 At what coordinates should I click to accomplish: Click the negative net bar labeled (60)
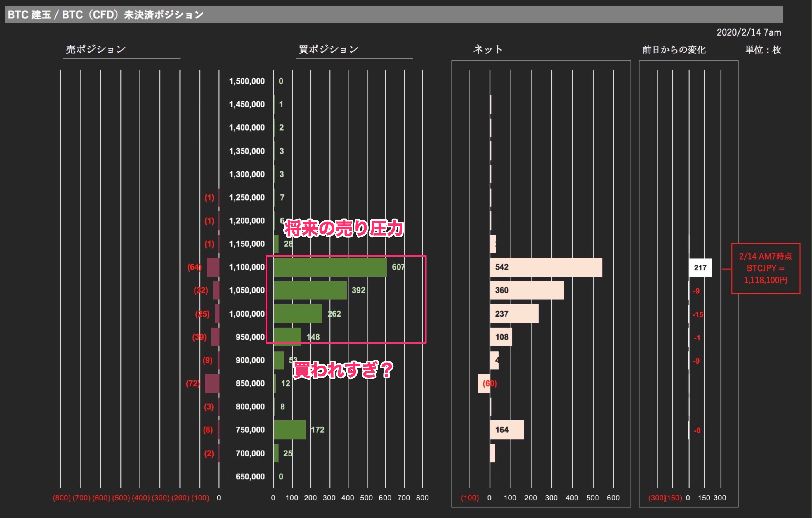point(484,383)
